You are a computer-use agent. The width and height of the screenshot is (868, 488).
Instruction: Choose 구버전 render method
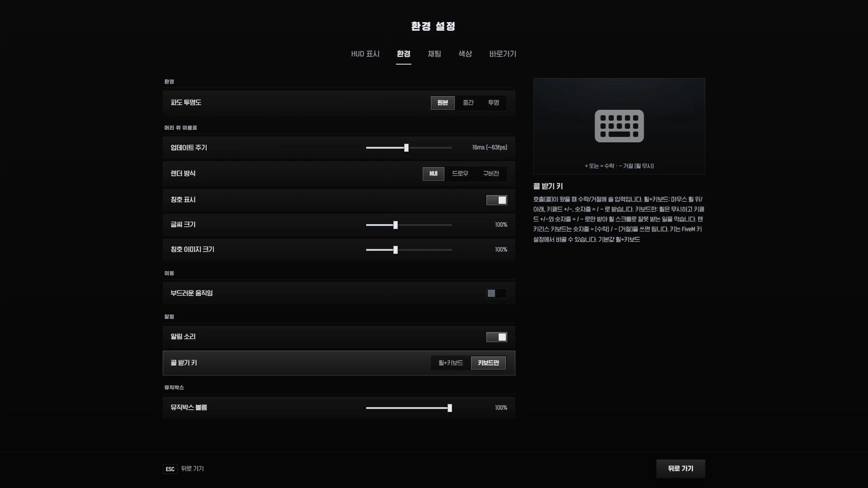click(491, 174)
